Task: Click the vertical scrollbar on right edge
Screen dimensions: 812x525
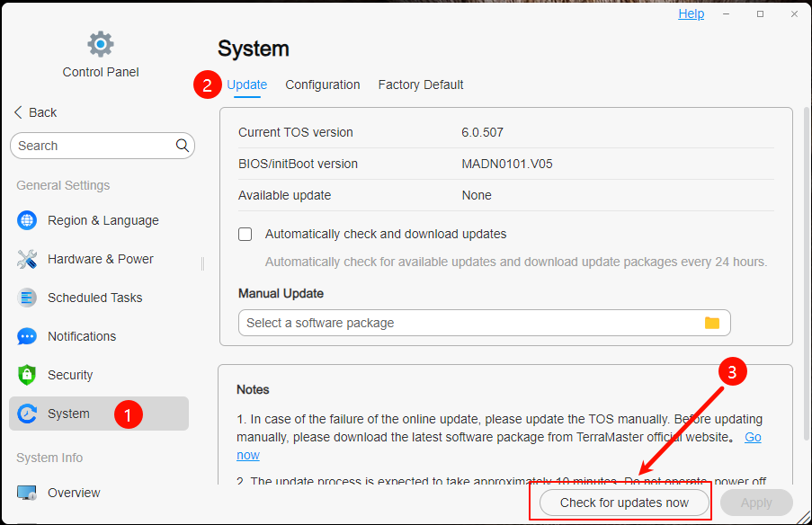Action: coord(806,274)
